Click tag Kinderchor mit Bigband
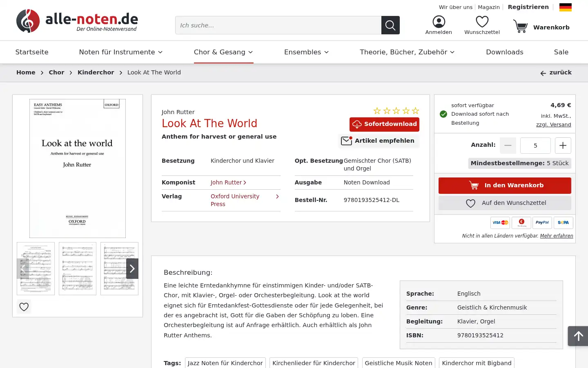This screenshot has height=368, width=588. 477,363
